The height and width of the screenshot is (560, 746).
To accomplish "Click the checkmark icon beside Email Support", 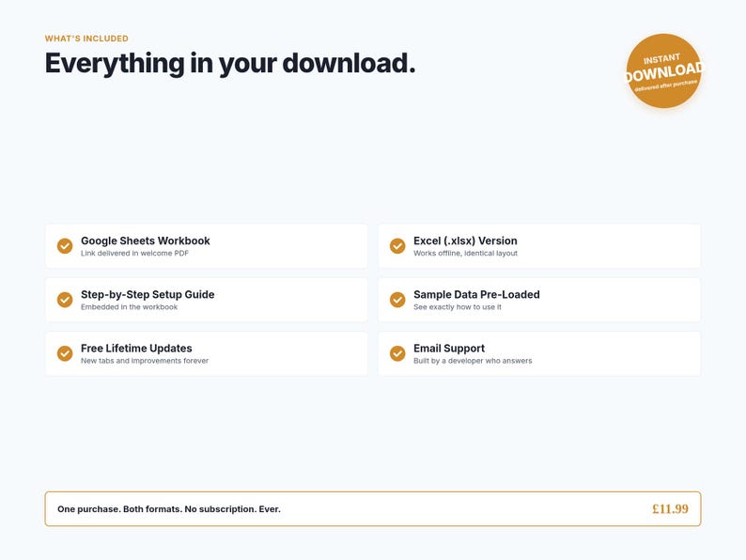I will [x=397, y=353].
